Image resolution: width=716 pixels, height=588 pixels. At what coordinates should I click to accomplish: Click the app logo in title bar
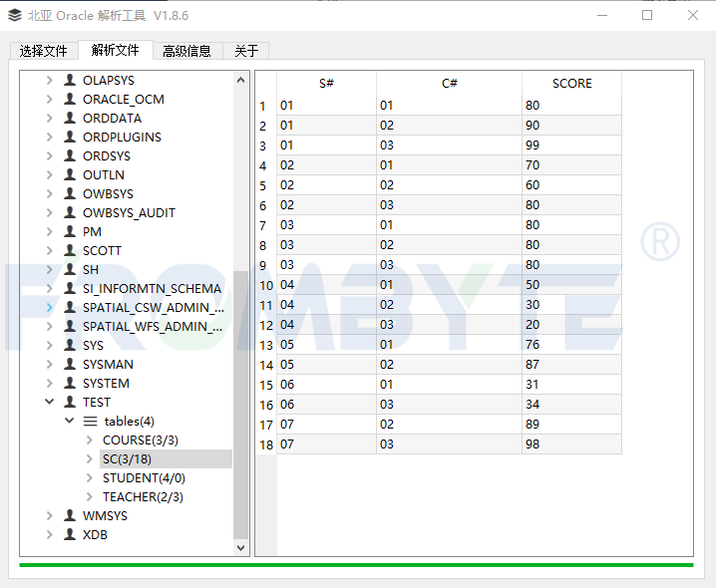click(x=15, y=15)
